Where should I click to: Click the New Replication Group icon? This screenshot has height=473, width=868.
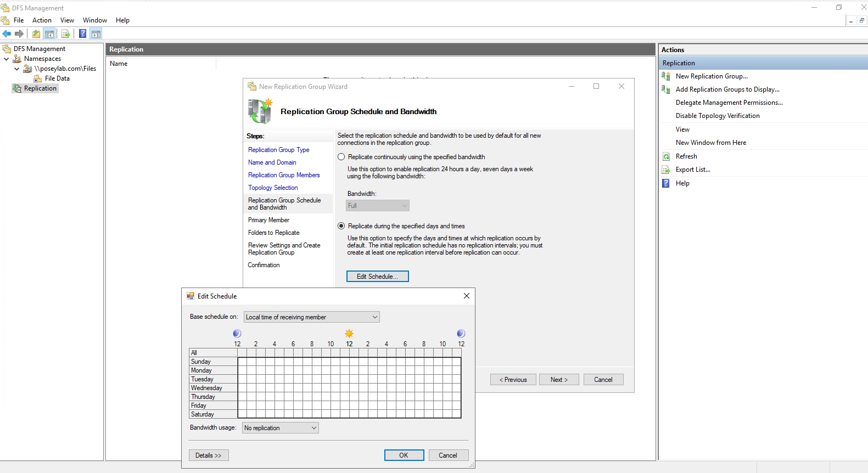(x=666, y=76)
